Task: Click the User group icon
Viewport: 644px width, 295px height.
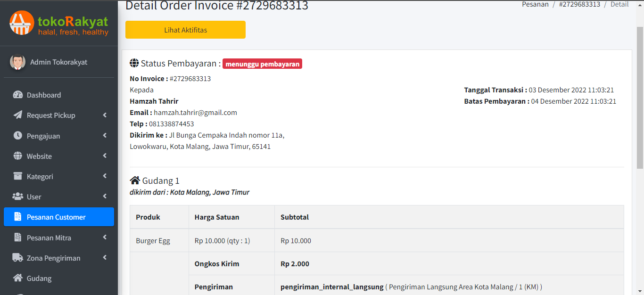Action: click(18, 197)
